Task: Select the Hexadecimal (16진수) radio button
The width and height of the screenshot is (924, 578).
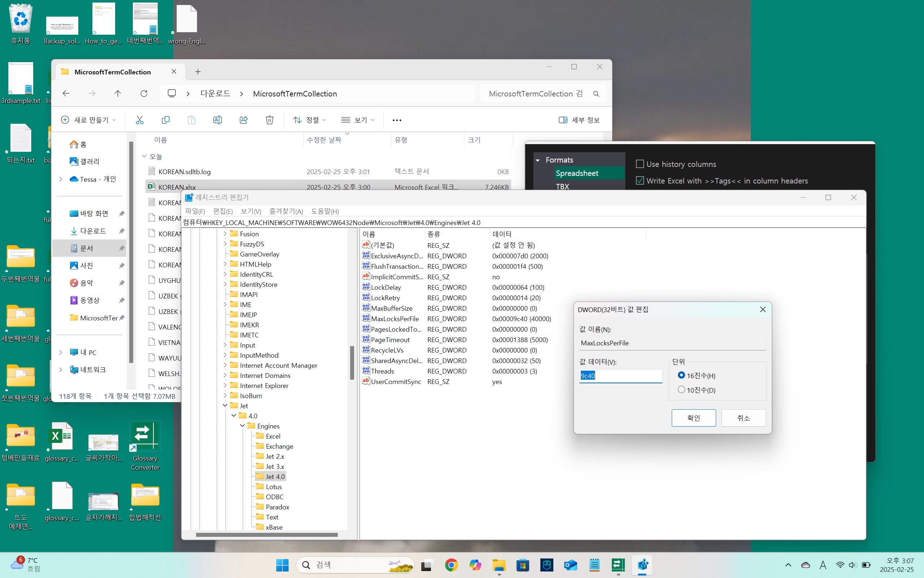Action: coord(681,375)
